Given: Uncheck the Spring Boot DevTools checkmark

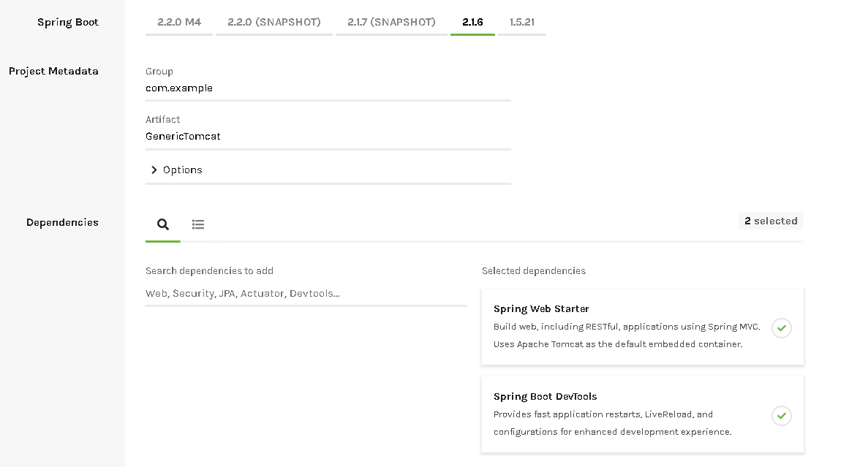Looking at the screenshot, I should click(781, 416).
